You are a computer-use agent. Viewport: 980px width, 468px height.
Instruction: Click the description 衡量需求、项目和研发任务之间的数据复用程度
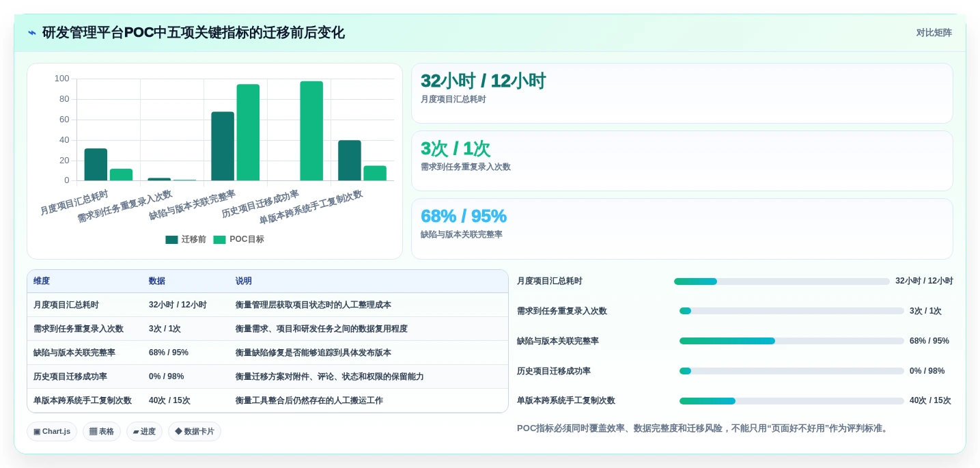pos(322,329)
